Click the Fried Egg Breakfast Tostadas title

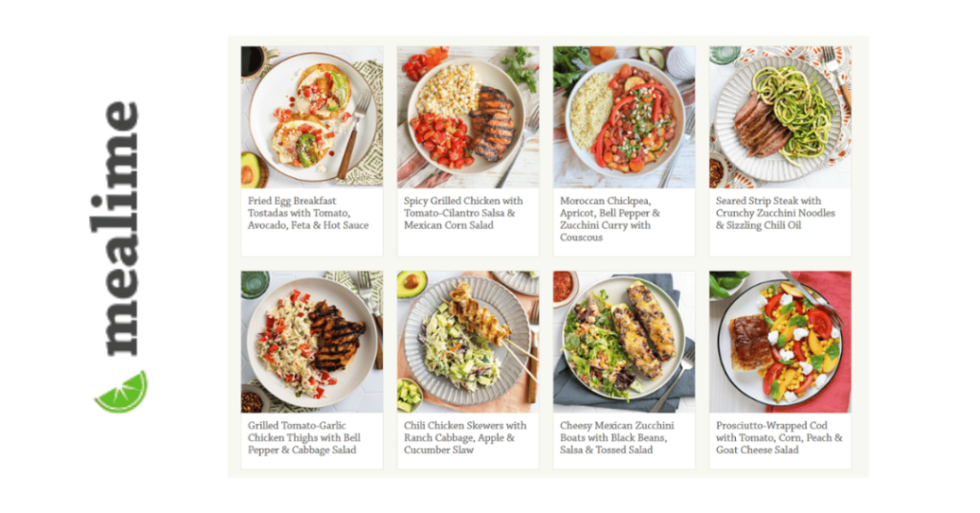(x=308, y=213)
